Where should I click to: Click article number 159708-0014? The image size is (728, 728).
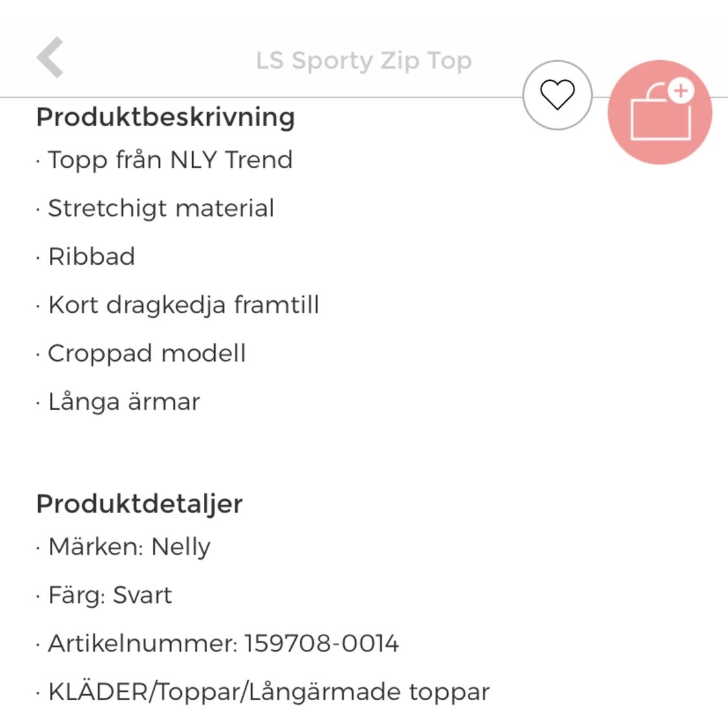[x=322, y=644]
